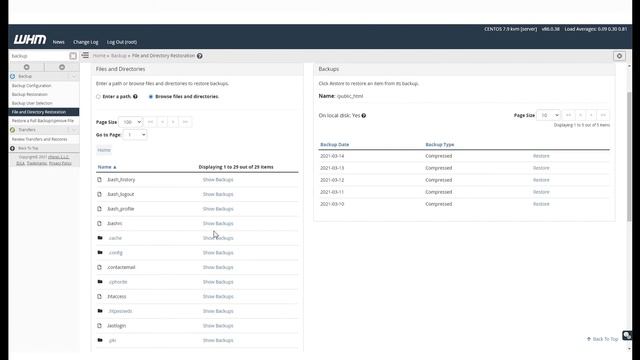Click collapse-all icon in the sidebar

click(x=62, y=67)
